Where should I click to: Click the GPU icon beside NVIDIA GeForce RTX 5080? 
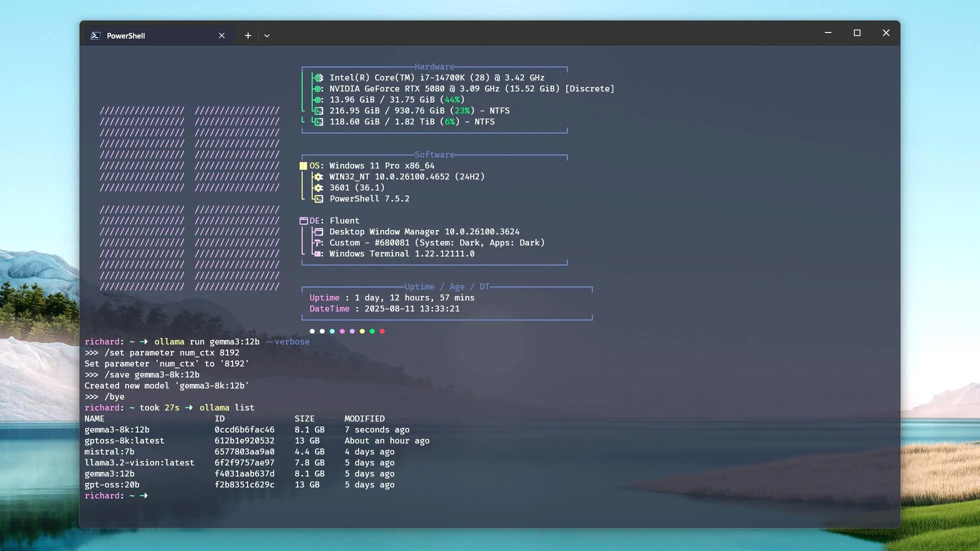(318, 88)
